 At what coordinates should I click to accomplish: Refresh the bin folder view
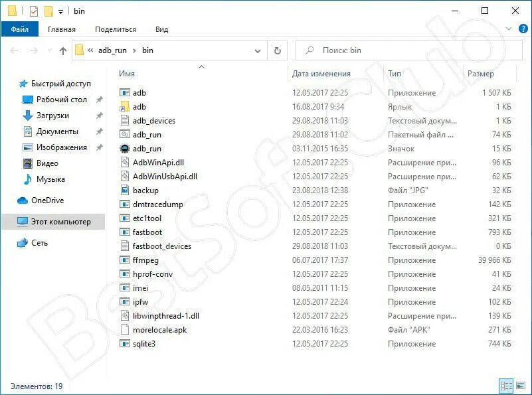click(278, 50)
